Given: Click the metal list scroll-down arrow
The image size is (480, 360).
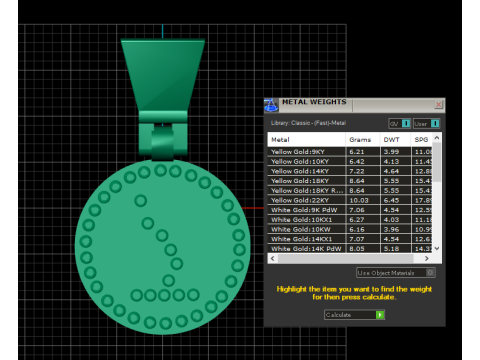Looking at the screenshot, I should pos(437,248).
